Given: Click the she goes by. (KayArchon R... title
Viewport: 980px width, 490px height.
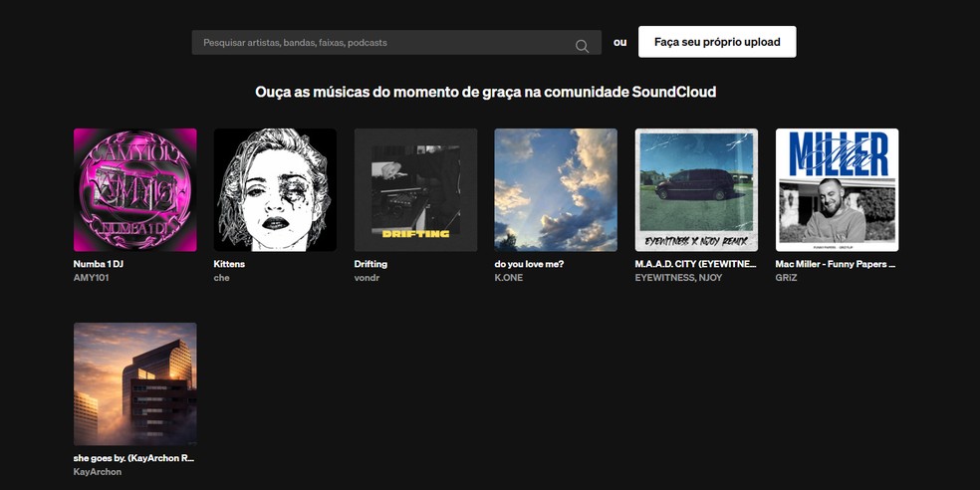Looking at the screenshot, I should (x=134, y=458).
